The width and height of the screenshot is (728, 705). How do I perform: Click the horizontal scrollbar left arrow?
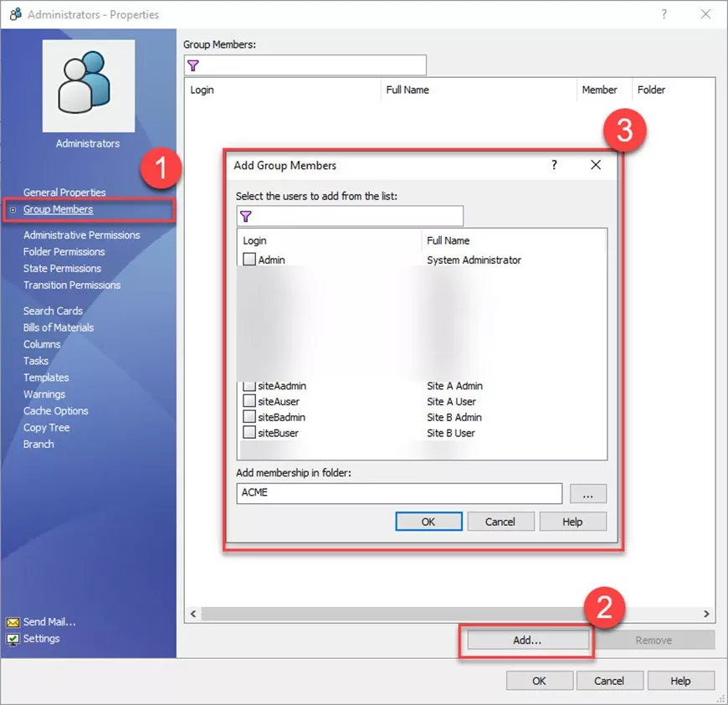point(193,614)
